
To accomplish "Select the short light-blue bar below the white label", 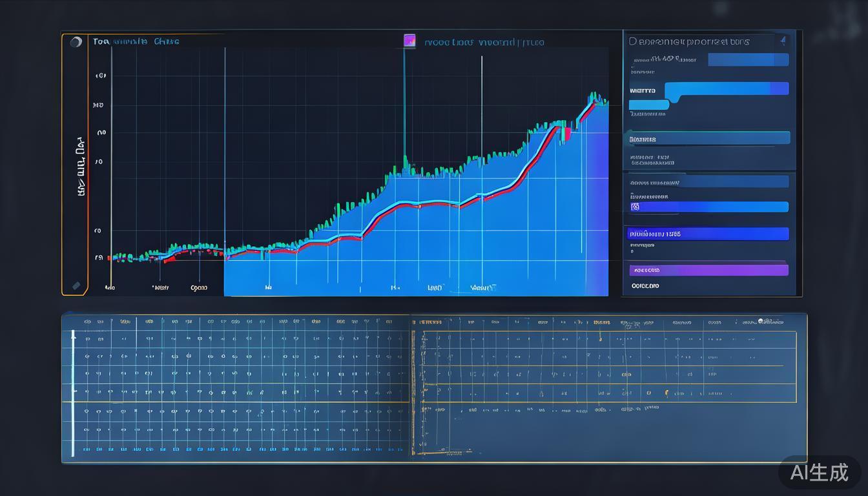I will (x=649, y=105).
